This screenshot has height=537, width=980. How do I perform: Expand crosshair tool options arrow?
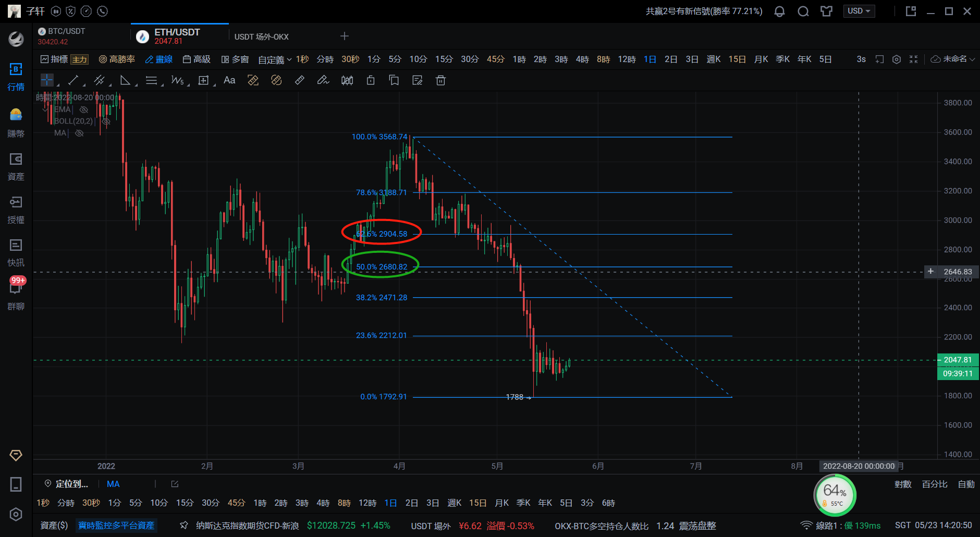pyautogui.click(x=57, y=84)
